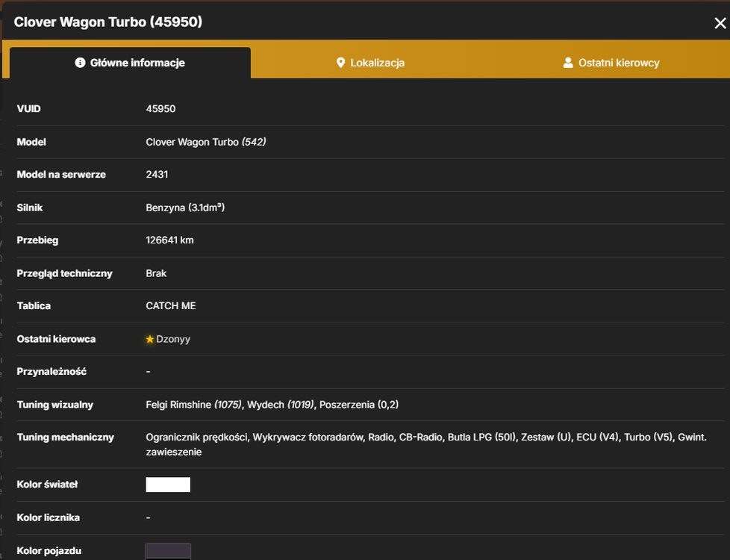The height and width of the screenshot is (560, 730).
Task: Select the plate text CATCH ME
Action: click(x=171, y=306)
